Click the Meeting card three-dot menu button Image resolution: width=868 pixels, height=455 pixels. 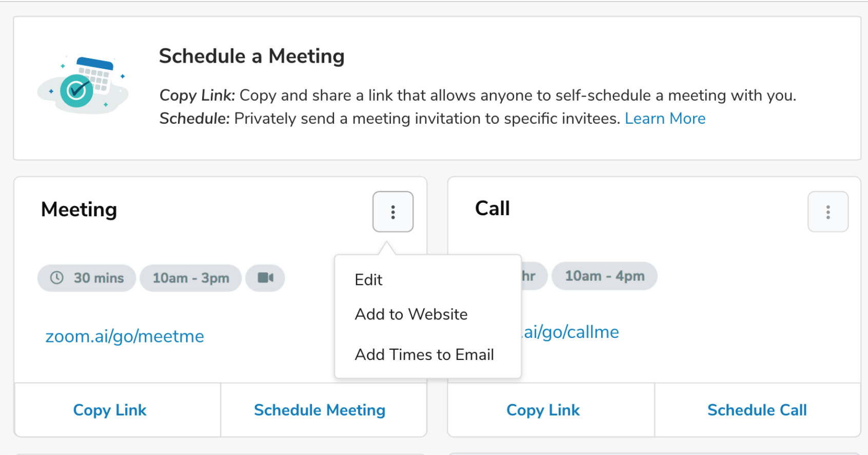pyautogui.click(x=393, y=212)
